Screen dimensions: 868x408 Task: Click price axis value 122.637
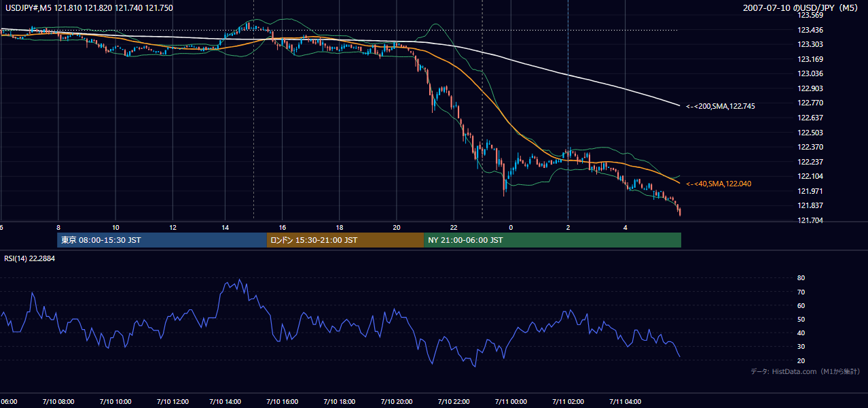click(810, 118)
